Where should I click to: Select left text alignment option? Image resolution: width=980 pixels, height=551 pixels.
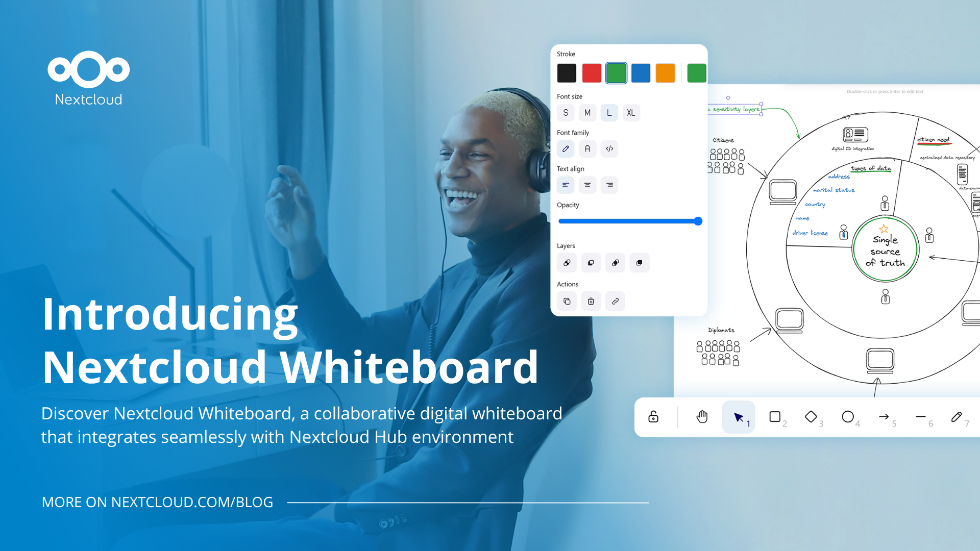[566, 185]
